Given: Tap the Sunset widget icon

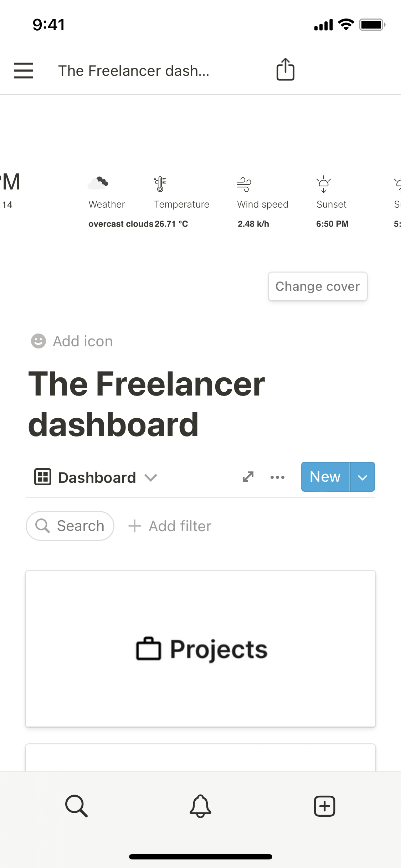Looking at the screenshot, I should (324, 184).
